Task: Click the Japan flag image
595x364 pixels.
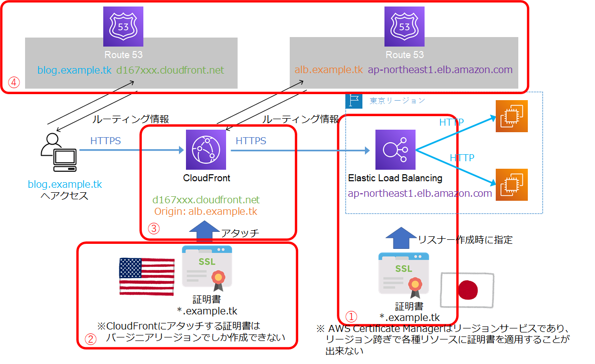Action: point(467,290)
